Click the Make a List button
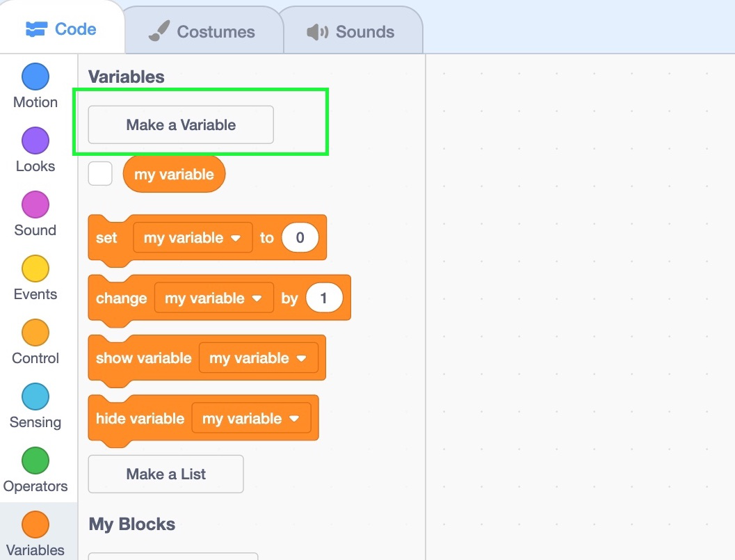The image size is (735, 560). pos(166,474)
